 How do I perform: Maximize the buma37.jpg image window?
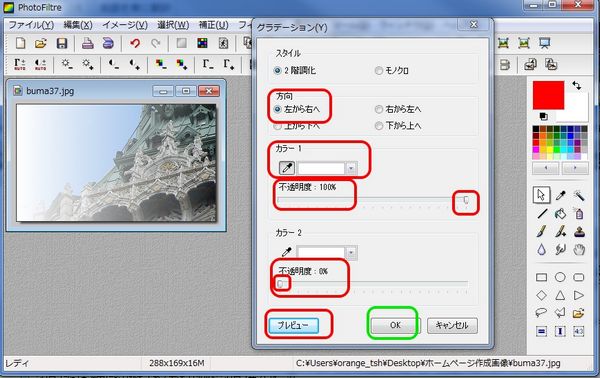[x=186, y=91]
